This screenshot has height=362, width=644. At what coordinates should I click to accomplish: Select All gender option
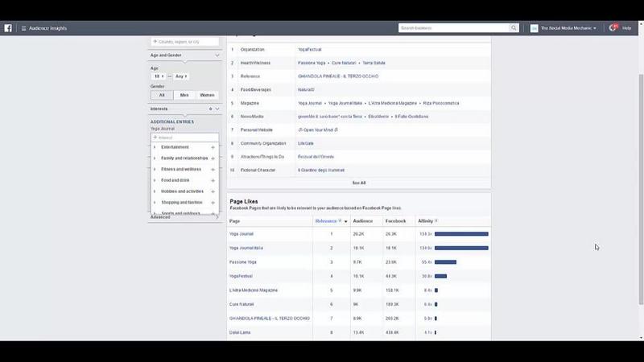(x=162, y=95)
